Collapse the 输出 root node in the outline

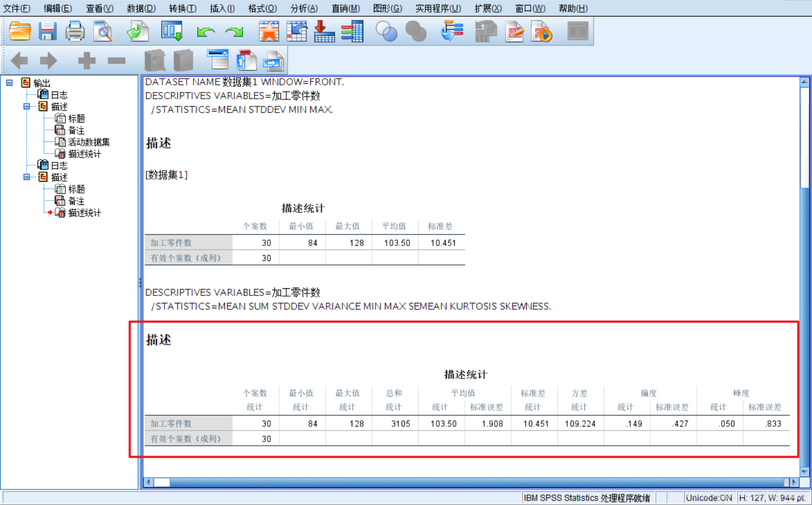click(x=9, y=83)
